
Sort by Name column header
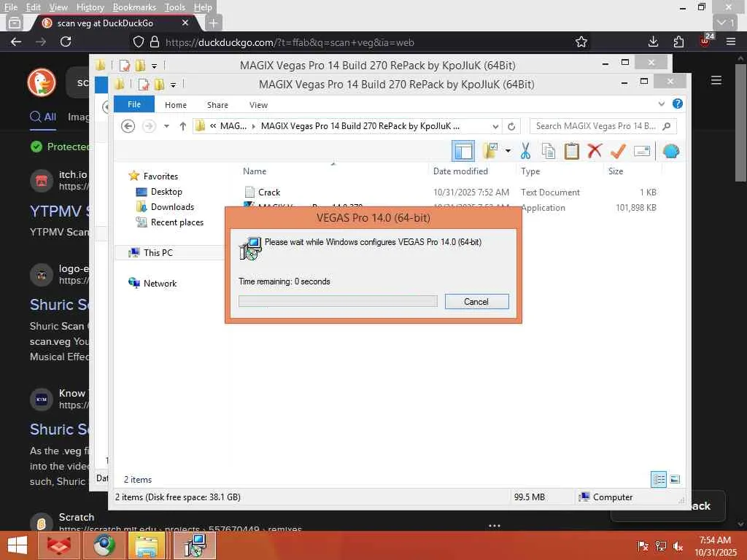point(255,171)
